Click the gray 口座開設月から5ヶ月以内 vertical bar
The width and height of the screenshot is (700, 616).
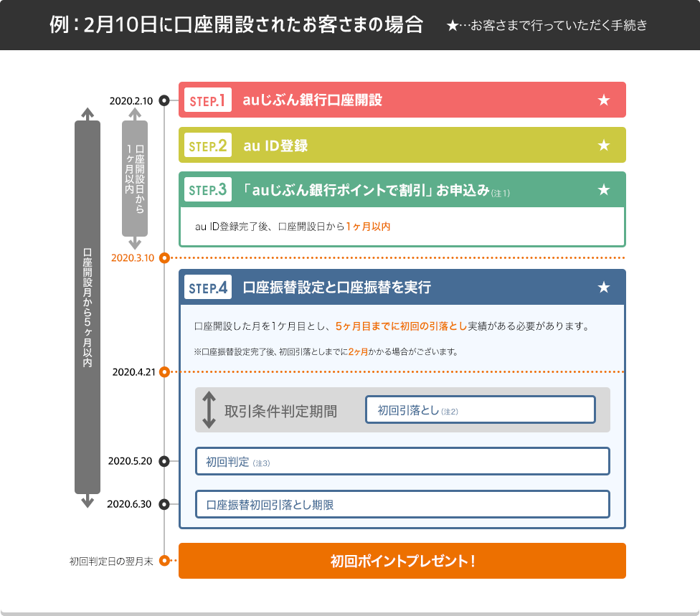point(87,307)
